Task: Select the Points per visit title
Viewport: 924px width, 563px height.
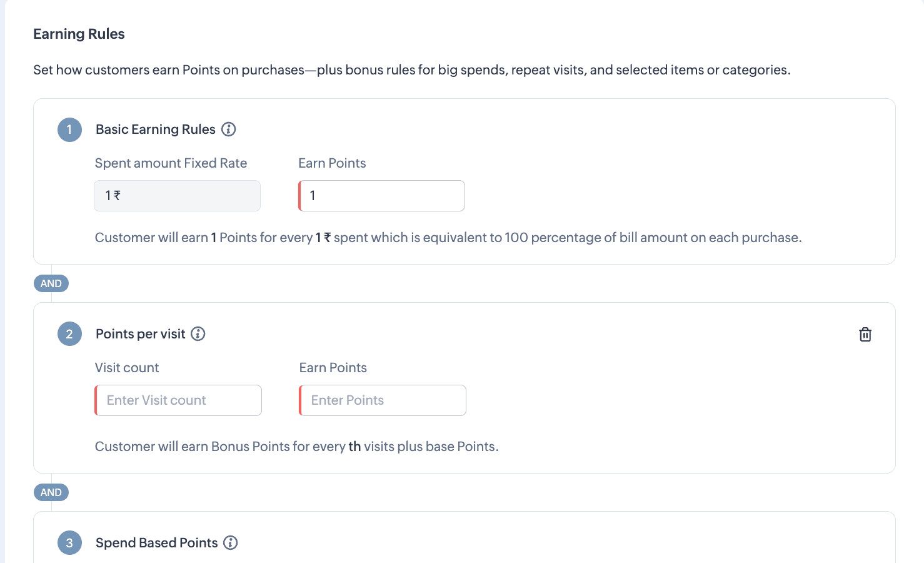Action: point(141,334)
